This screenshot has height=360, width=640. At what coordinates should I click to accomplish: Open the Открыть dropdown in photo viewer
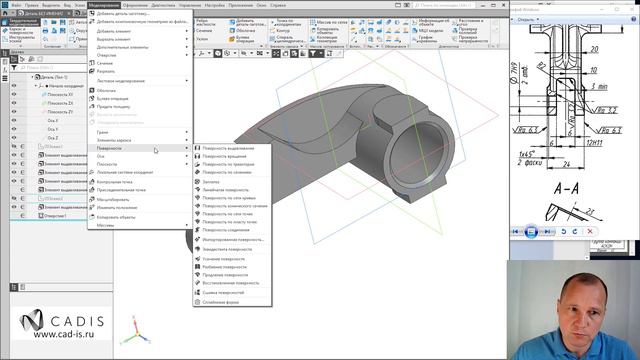(528, 19)
